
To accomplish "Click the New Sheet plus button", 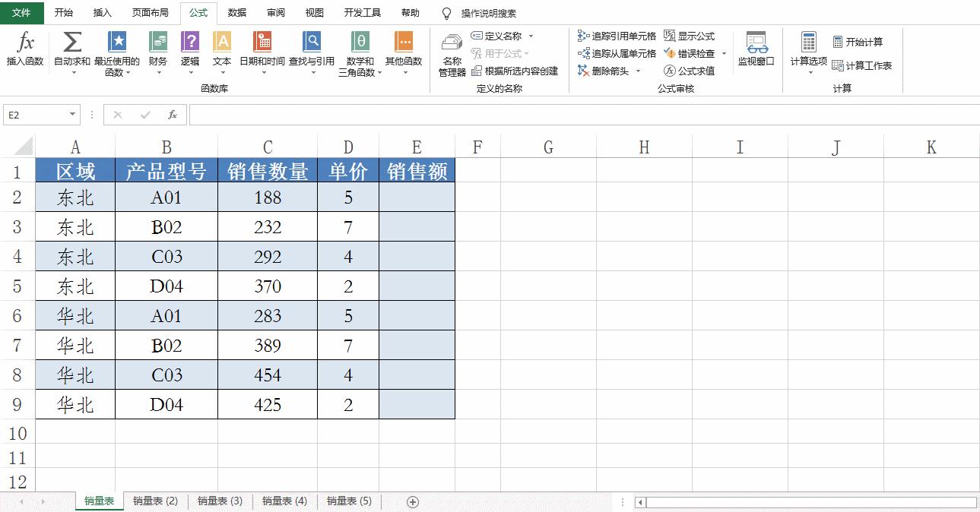I will 411,501.
